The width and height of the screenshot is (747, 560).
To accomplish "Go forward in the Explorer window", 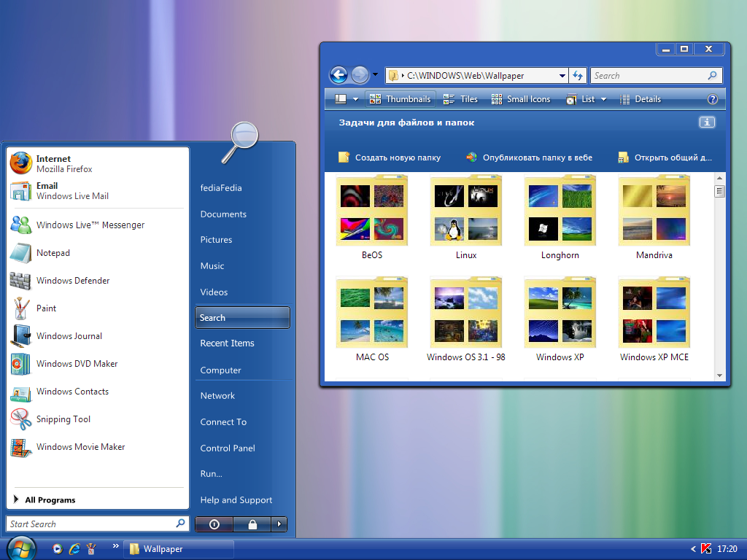I will click(360, 75).
